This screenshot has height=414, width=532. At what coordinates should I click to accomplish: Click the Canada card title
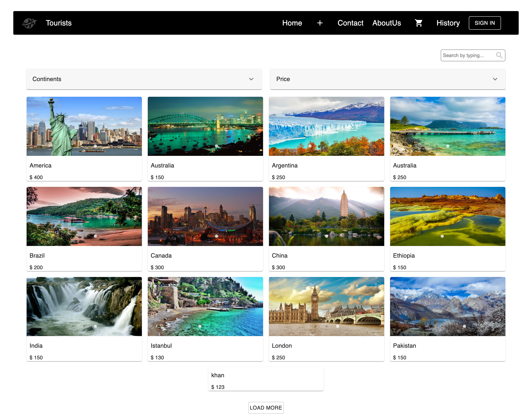(161, 255)
